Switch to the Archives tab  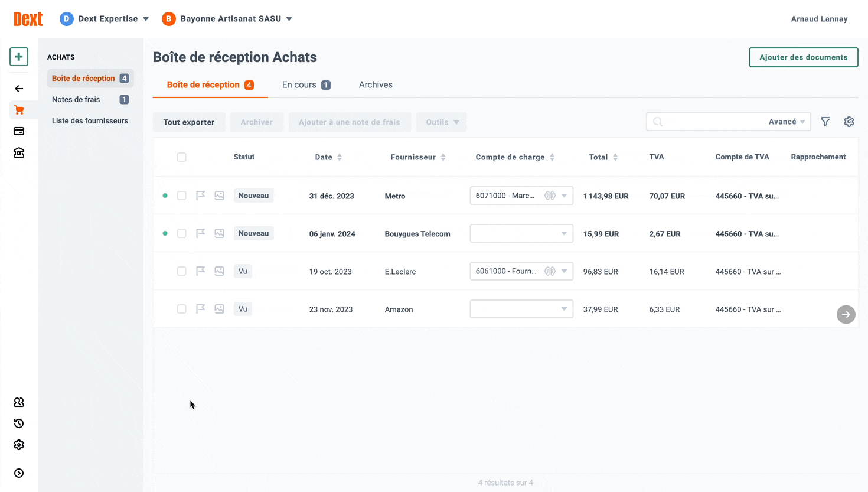376,85
